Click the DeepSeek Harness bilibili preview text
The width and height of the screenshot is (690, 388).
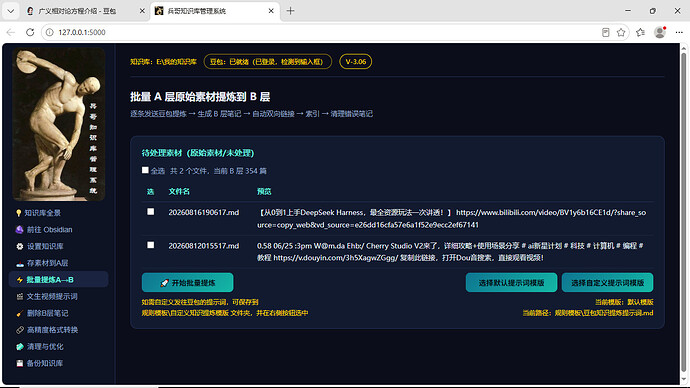[x=451, y=219]
